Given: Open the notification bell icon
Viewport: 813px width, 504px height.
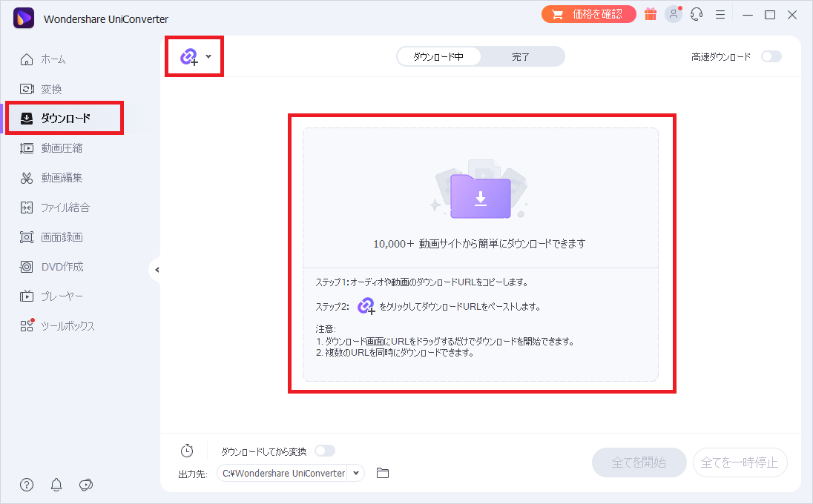Looking at the screenshot, I should [56, 485].
